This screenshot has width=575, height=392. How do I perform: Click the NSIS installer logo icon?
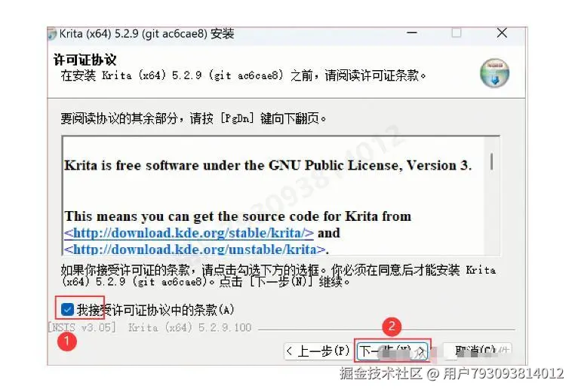tap(495, 73)
